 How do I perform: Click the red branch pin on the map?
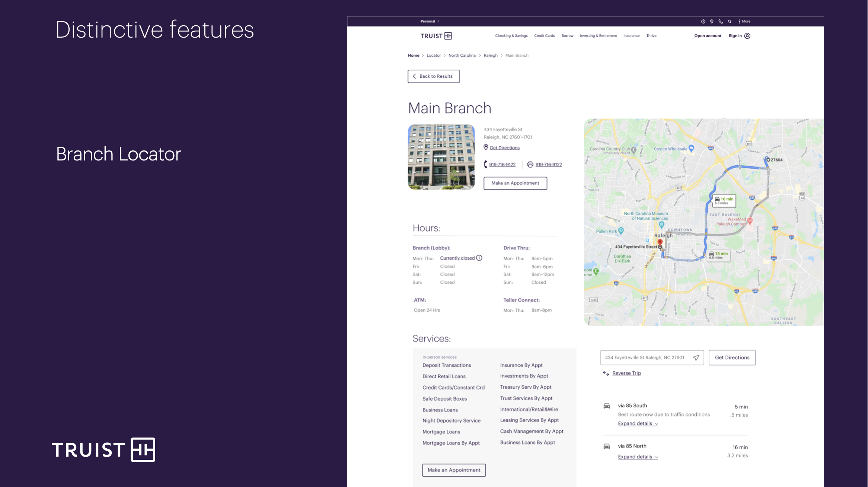click(x=660, y=243)
